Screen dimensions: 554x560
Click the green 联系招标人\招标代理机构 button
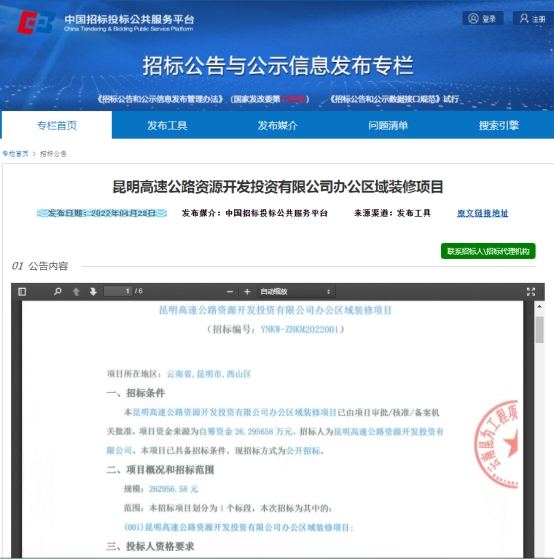pos(488,251)
